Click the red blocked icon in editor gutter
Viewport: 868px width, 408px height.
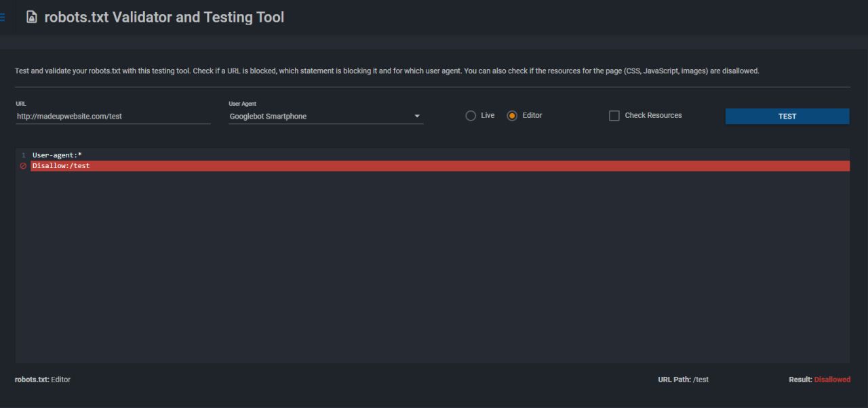point(23,166)
